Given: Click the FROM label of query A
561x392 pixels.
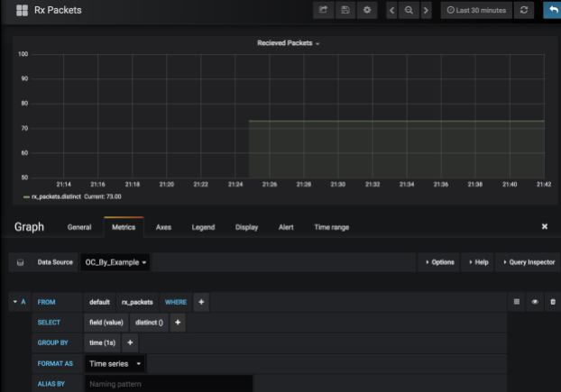Looking at the screenshot, I should (x=46, y=302).
